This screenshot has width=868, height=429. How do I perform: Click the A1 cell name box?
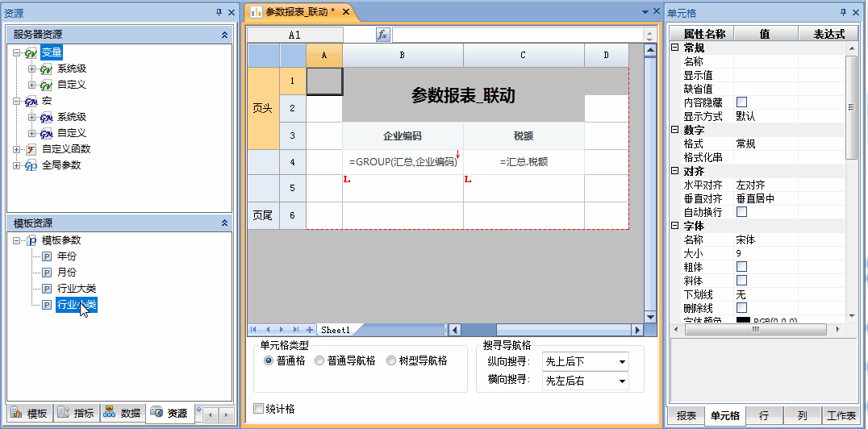pyautogui.click(x=294, y=35)
